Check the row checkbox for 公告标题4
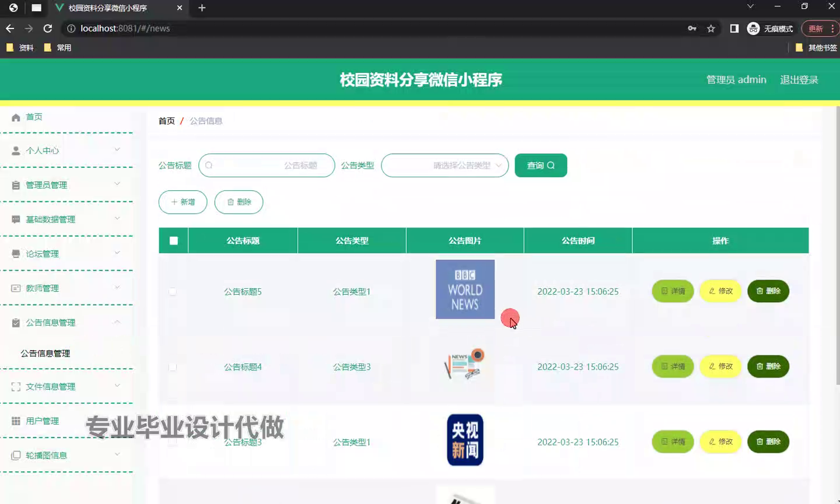Image resolution: width=840 pixels, height=504 pixels. [x=173, y=367]
